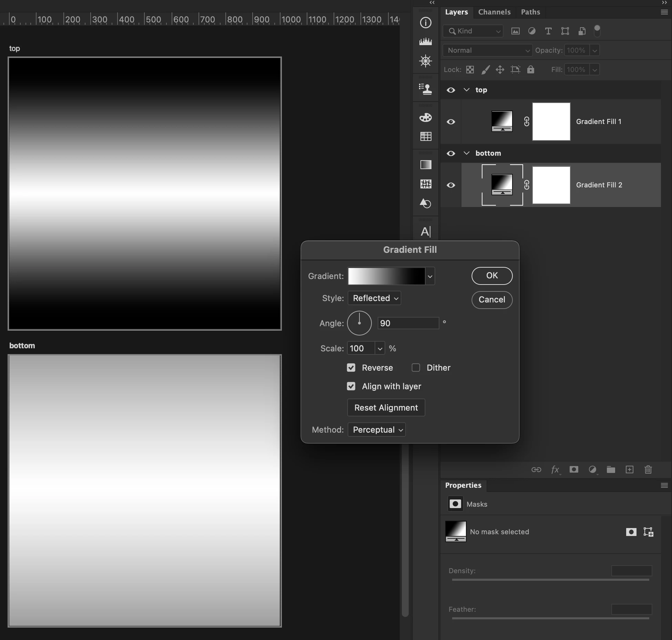The width and height of the screenshot is (672, 640).
Task: Open the Histogram panel icon
Action: point(426,42)
